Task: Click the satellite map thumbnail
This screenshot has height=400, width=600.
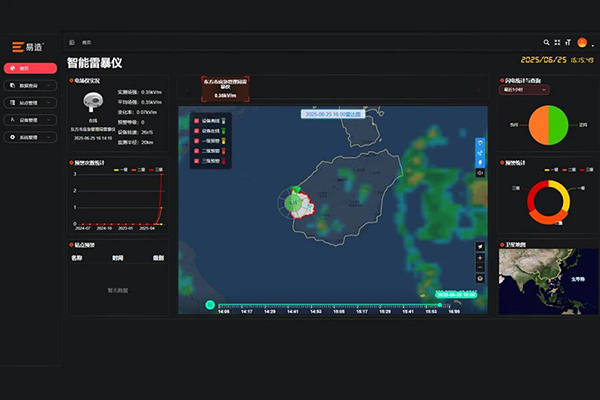Action: 548,282
